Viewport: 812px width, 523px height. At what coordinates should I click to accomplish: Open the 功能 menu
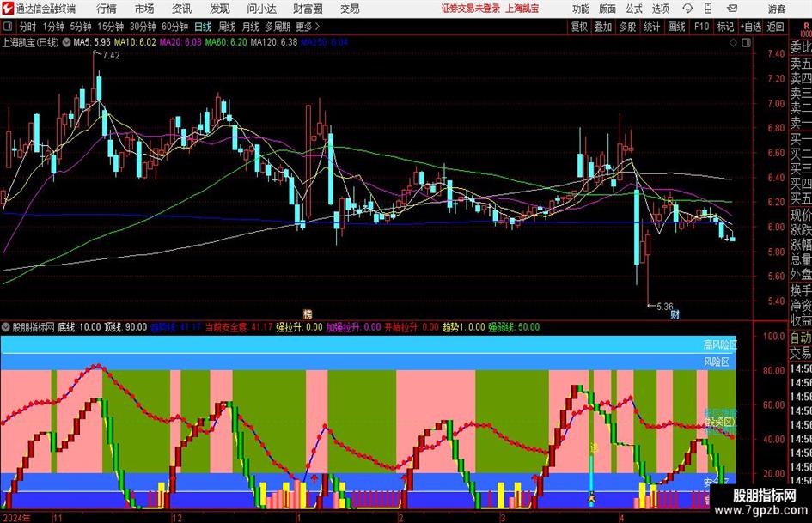coord(581,9)
